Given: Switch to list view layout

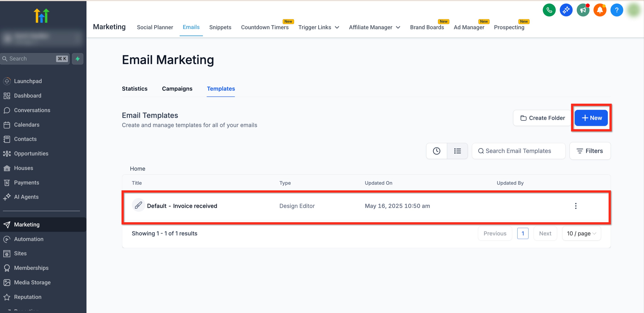Looking at the screenshot, I should point(457,151).
